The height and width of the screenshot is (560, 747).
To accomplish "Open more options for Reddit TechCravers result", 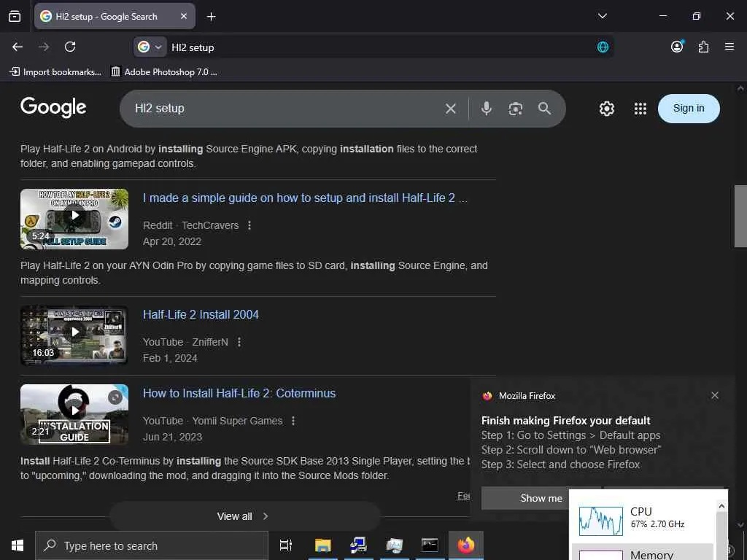I will [x=249, y=225].
